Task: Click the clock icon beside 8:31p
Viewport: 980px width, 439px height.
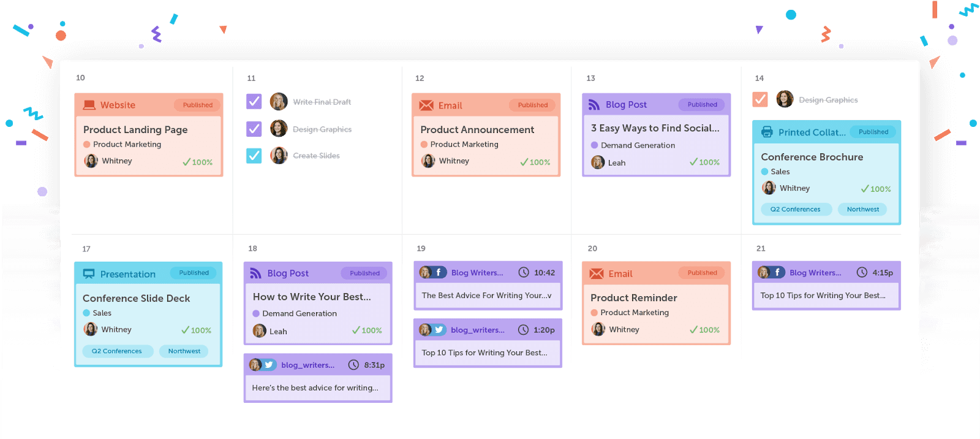Action: tap(353, 365)
